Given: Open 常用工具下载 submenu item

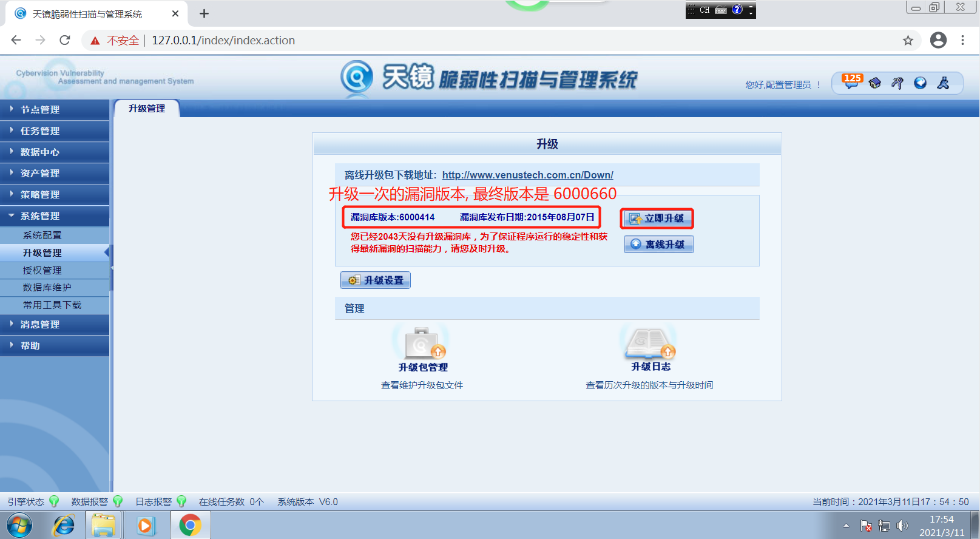Looking at the screenshot, I should click(55, 305).
